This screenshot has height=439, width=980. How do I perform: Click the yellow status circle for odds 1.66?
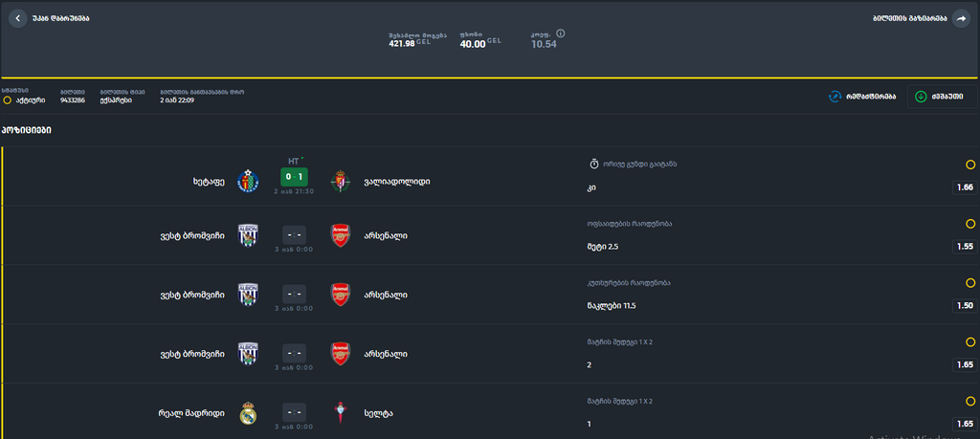pyautogui.click(x=970, y=165)
